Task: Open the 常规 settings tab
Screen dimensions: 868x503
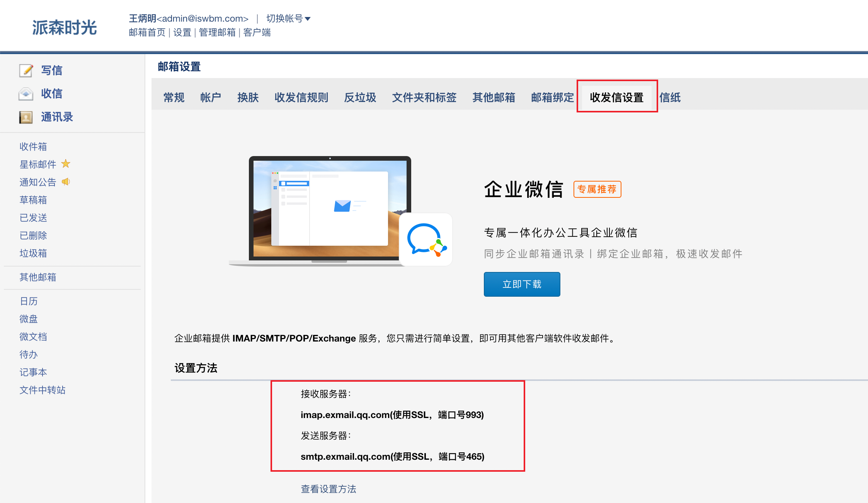Action: click(x=174, y=97)
